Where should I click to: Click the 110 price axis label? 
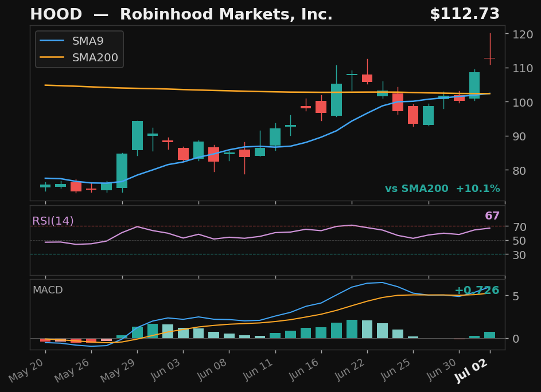[523, 68]
